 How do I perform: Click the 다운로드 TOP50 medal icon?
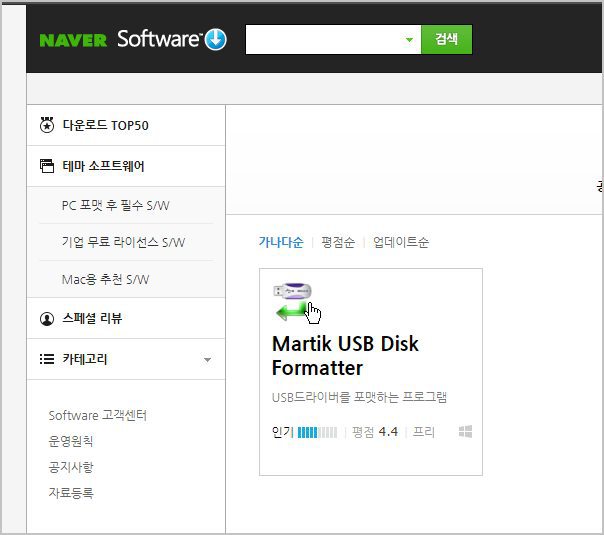tap(46, 126)
